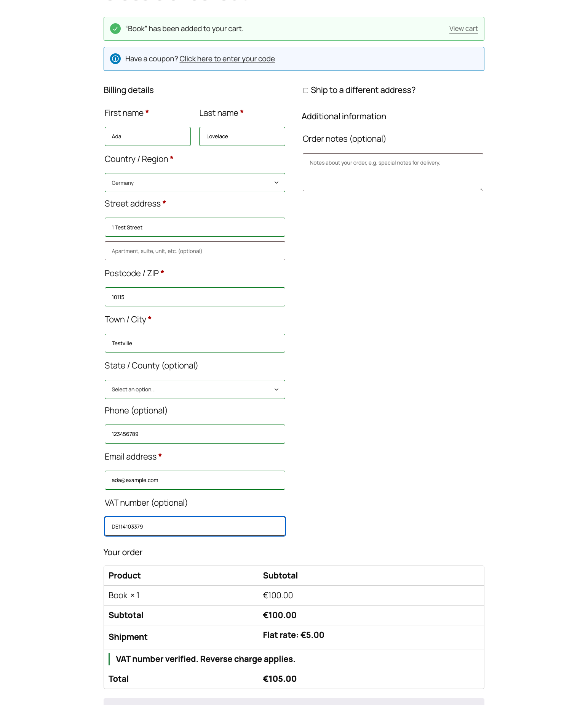
Task: Click the 'Additional information' heading
Action: [x=344, y=116]
